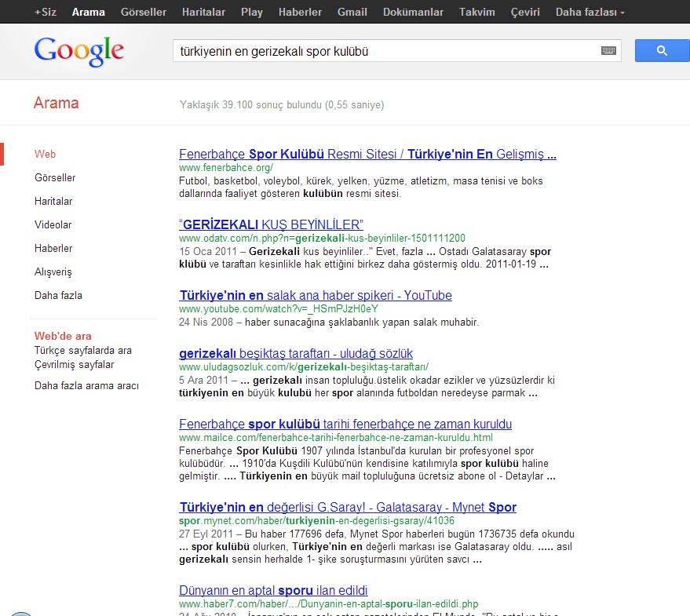Open +Siz in the top bar
This screenshot has width=690, height=616.
pos(46,12)
